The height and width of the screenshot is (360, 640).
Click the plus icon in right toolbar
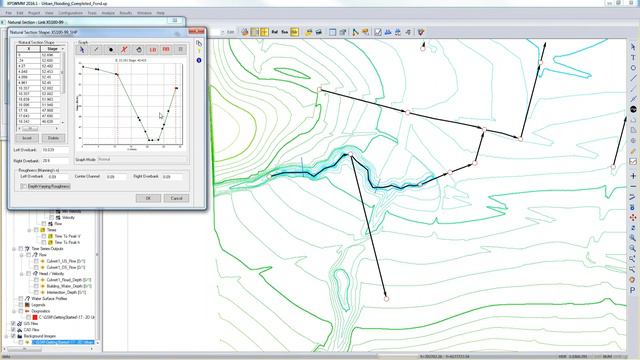(x=633, y=176)
